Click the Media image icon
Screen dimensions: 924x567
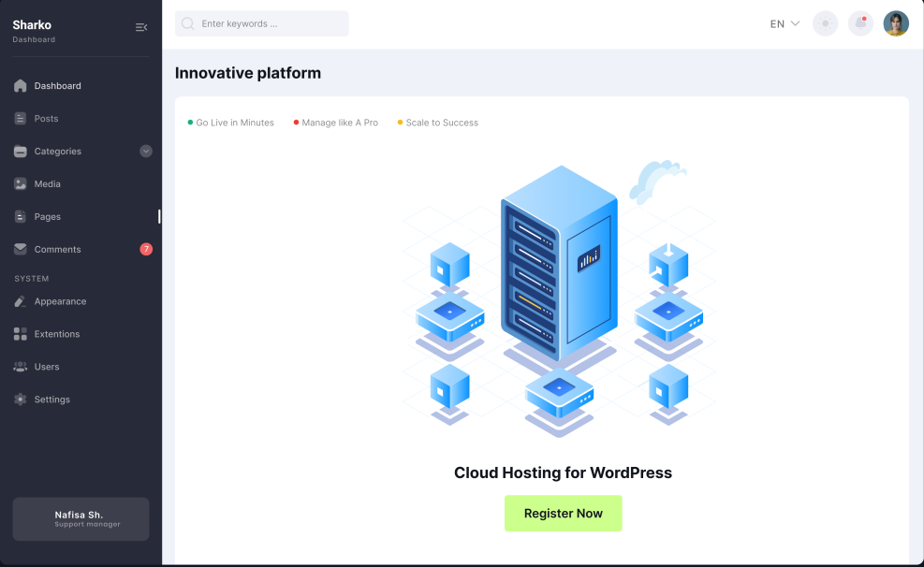point(20,183)
